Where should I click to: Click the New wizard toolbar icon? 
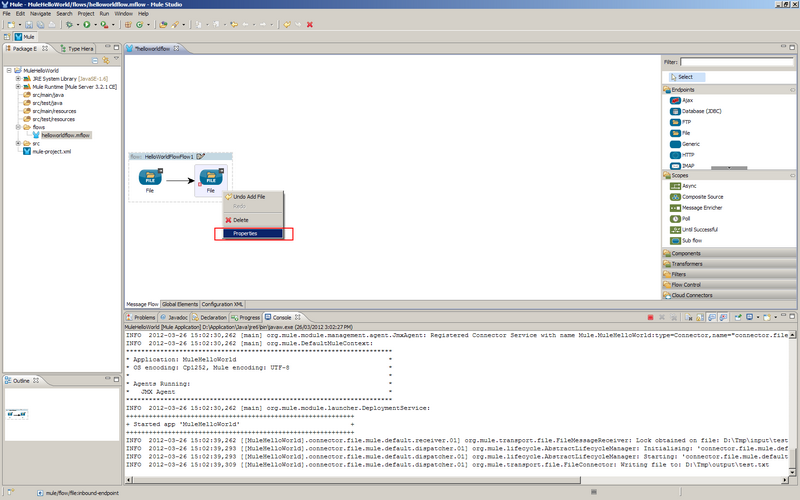(11, 24)
